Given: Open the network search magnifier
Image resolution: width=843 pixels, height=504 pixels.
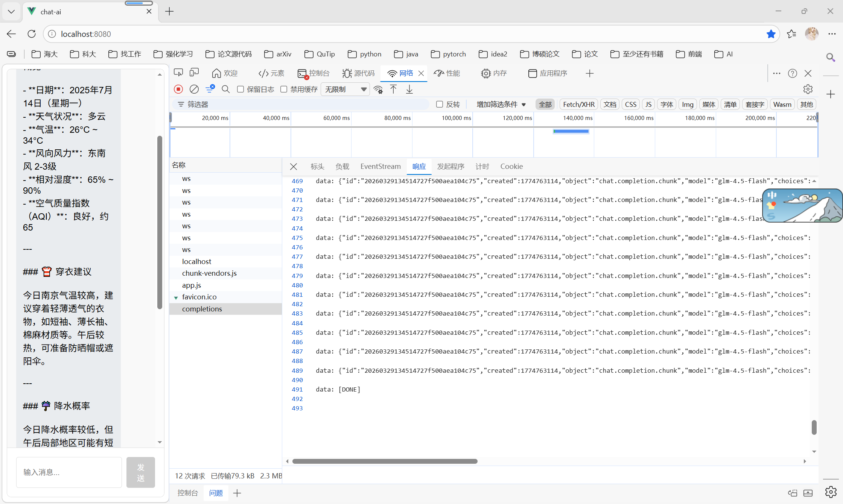Looking at the screenshot, I should 225,89.
